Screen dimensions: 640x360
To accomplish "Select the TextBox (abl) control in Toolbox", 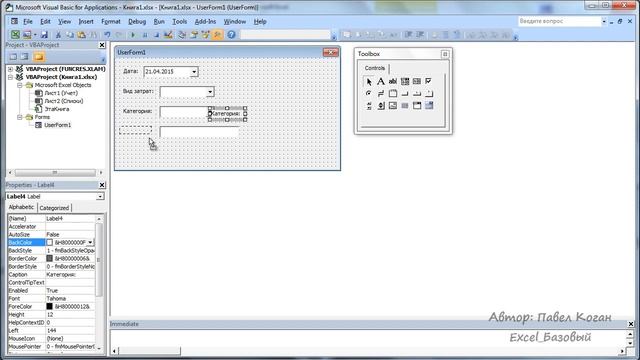I will [393, 81].
